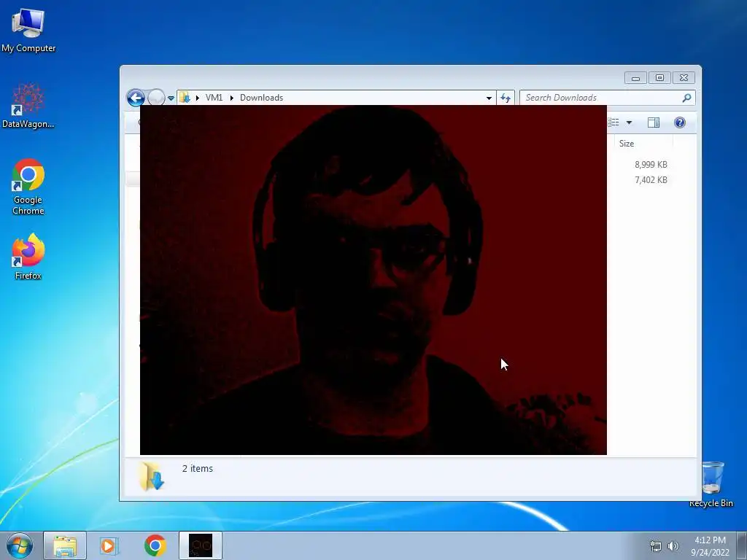Refresh the Downloads folder view
Screen dimensions: 747x560
pos(506,98)
